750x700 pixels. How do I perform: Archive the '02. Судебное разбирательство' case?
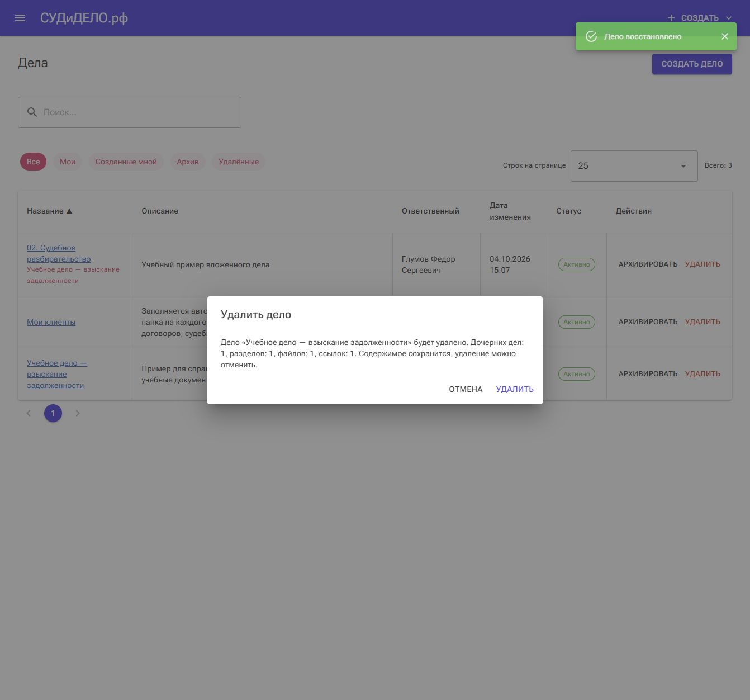[648, 264]
